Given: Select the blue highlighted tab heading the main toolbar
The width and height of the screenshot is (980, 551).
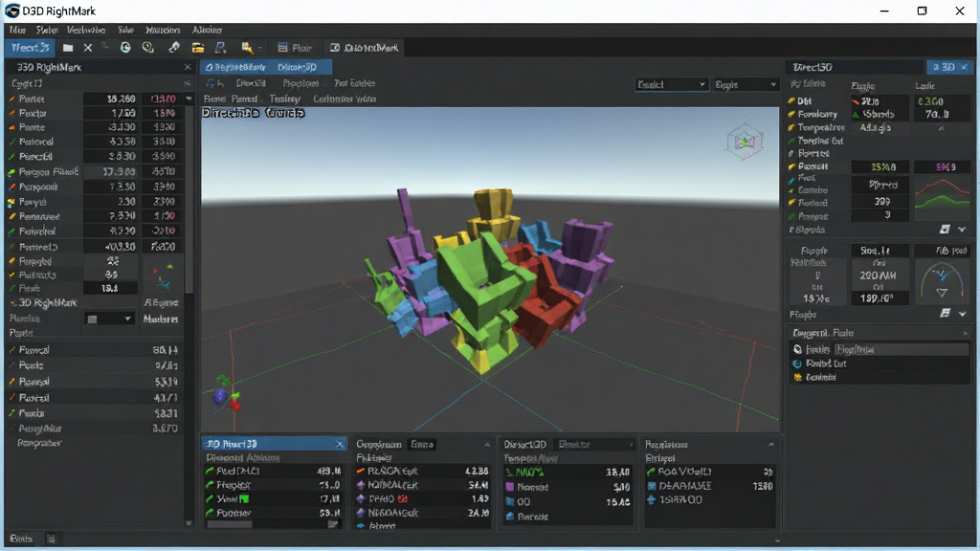Looking at the screenshot, I should (x=30, y=48).
